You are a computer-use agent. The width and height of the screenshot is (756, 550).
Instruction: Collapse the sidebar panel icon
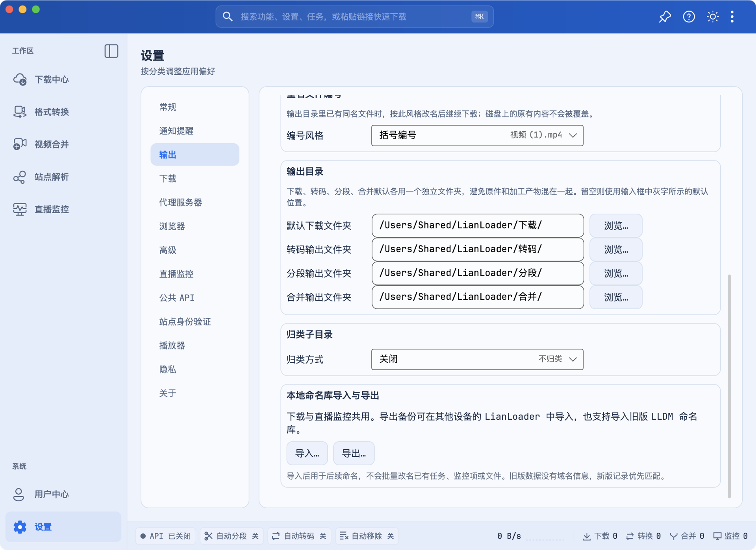coord(111,51)
